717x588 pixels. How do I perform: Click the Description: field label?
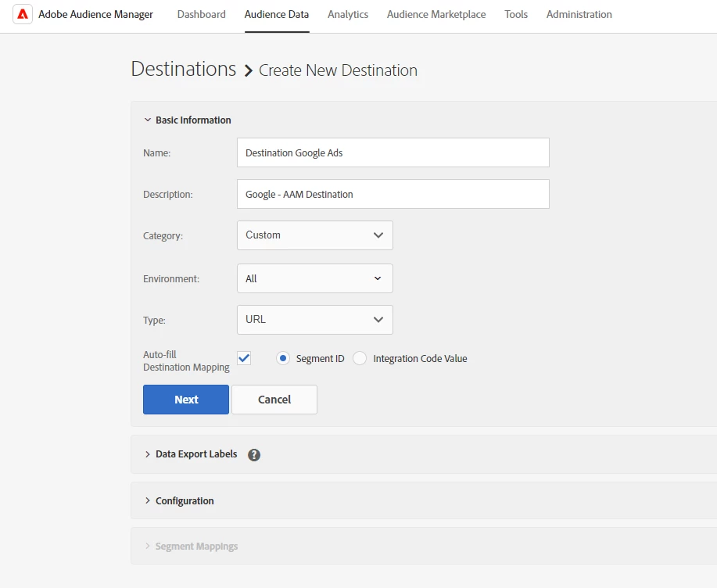tap(168, 195)
